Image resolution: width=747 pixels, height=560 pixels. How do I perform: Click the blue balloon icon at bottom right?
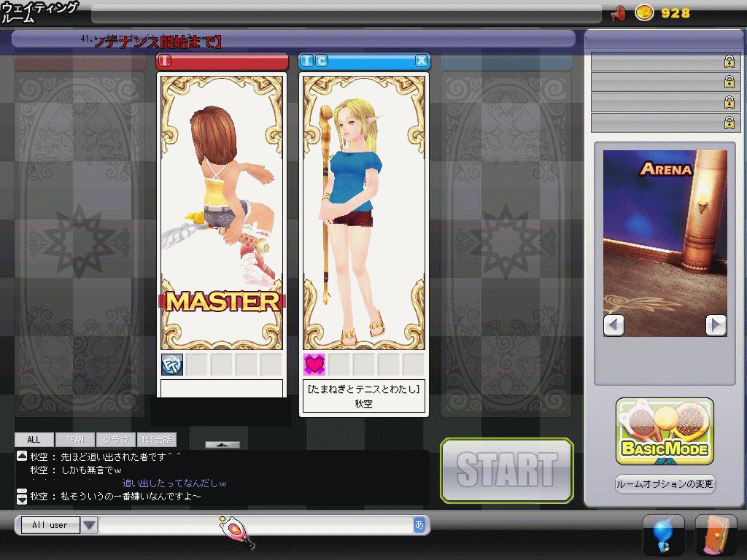(x=663, y=536)
